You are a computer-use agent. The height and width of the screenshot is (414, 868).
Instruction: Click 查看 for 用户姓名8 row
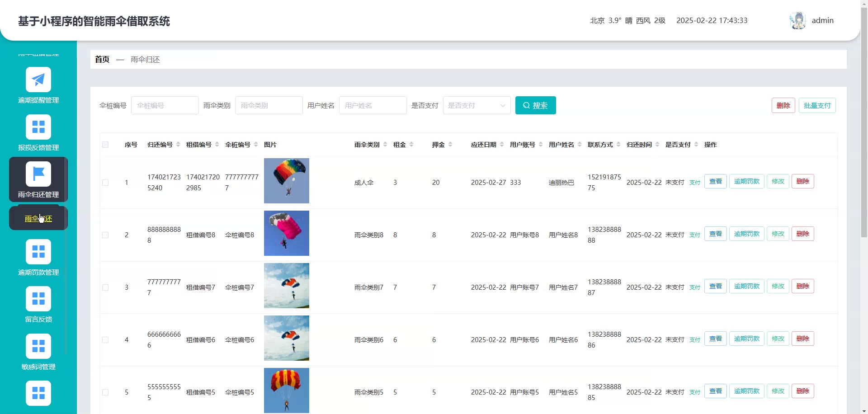click(x=715, y=234)
